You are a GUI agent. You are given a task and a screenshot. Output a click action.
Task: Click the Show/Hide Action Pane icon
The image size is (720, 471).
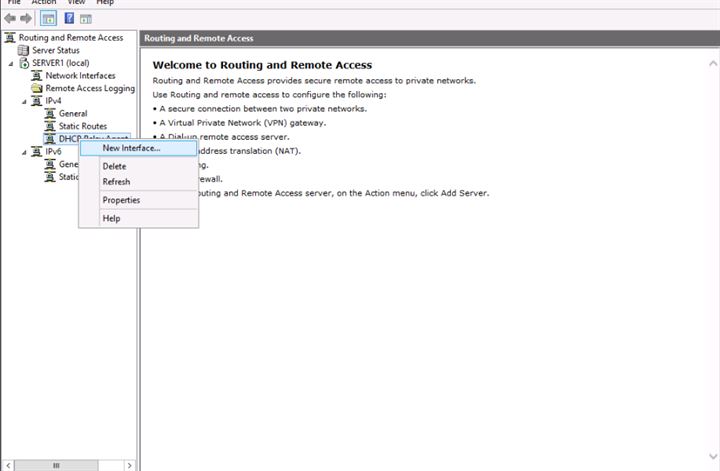click(x=86, y=19)
